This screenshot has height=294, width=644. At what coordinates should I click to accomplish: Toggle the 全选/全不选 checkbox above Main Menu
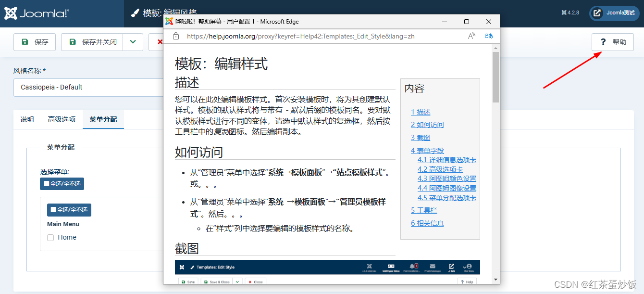pyautogui.click(x=53, y=210)
